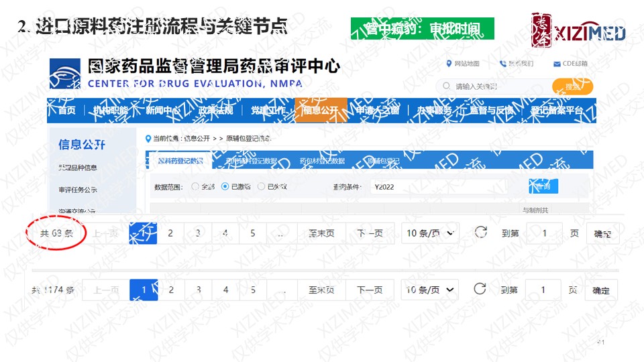Open 10条/页 dropdown in upper pagination
Viewport: 644px width, 362px height.
[429, 233]
